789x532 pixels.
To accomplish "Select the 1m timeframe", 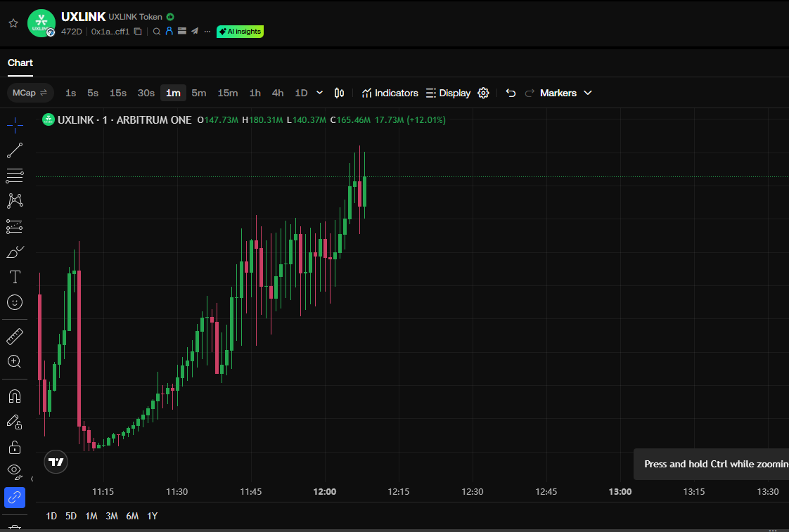I will point(173,93).
